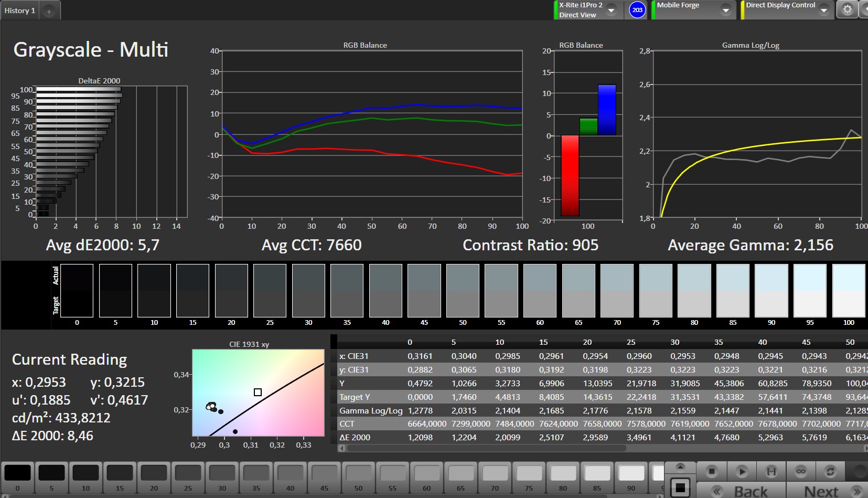The width and height of the screenshot is (868, 498).
Task: Open settings gear icon
Action: click(x=847, y=9)
